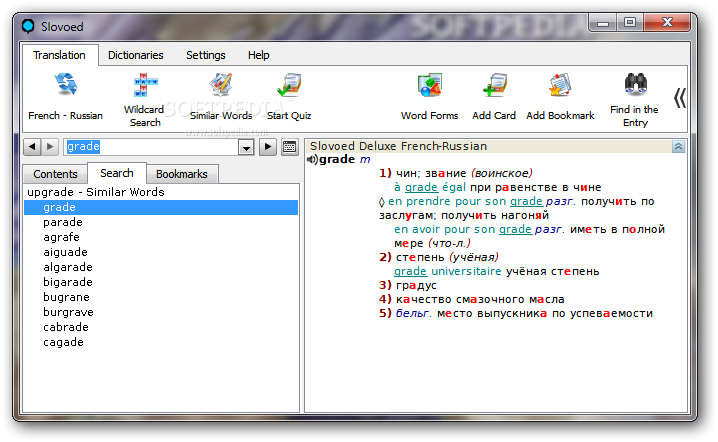Viewport: 718px width, 442px height.
Task: Maximize the Slovoed window
Action: (x=630, y=22)
